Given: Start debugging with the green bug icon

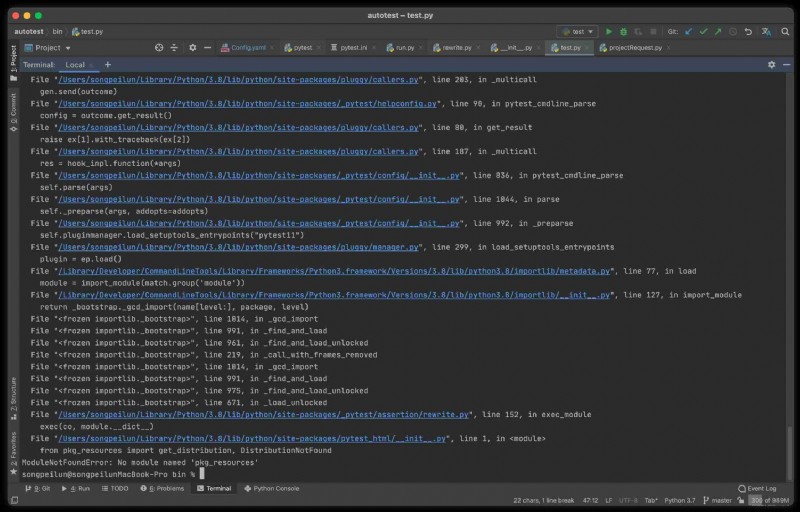Looking at the screenshot, I should tap(623, 32).
